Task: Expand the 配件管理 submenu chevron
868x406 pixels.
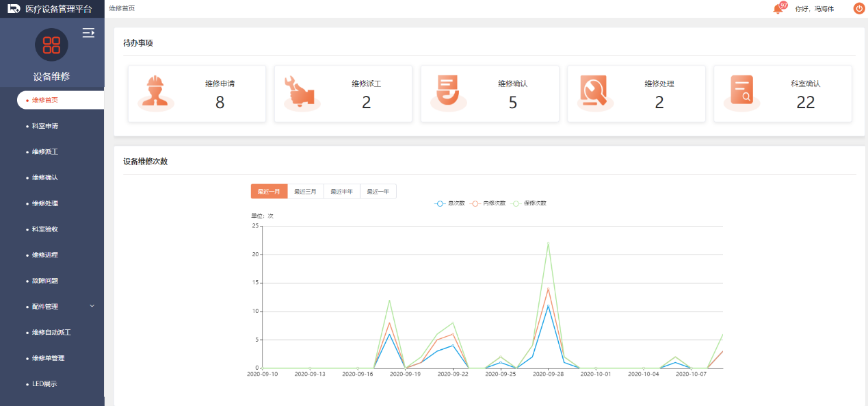Action: [92, 306]
